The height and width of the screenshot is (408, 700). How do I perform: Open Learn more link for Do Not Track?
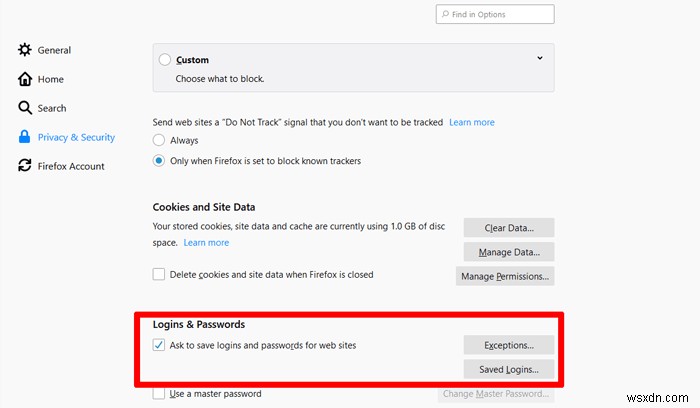[x=472, y=122]
